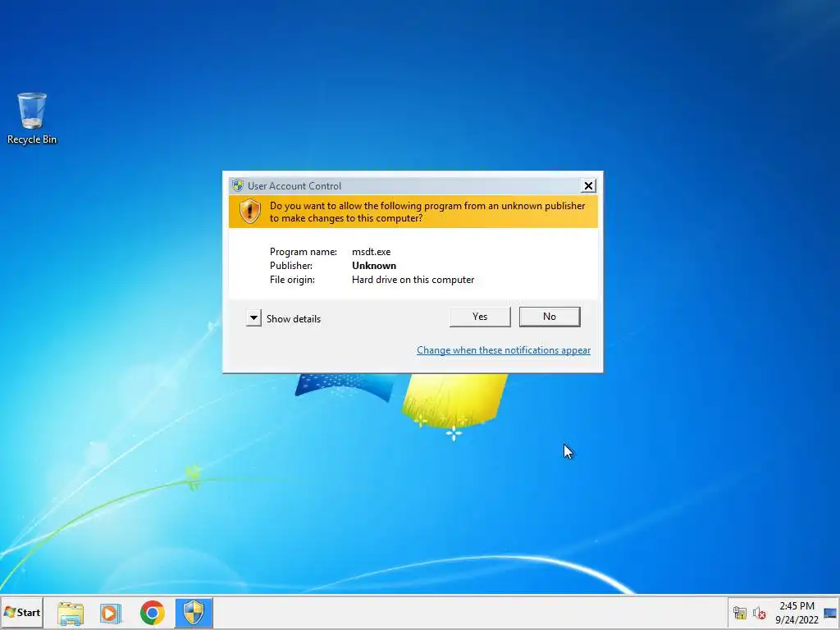This screenshot has height=630, width=840.
Task: Click the yellow warning shield icon
Action: pos(249,211)
